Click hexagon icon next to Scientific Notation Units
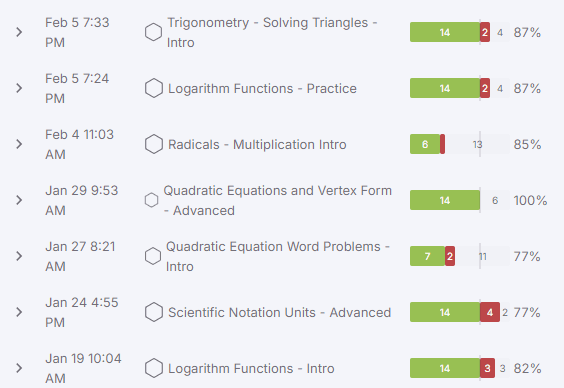 154,312
